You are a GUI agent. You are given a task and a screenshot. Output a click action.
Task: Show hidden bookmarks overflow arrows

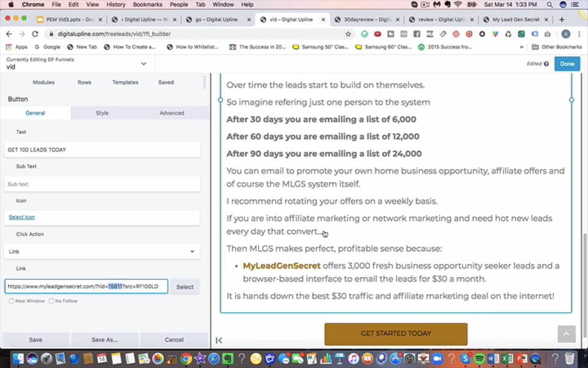point(521,47)
